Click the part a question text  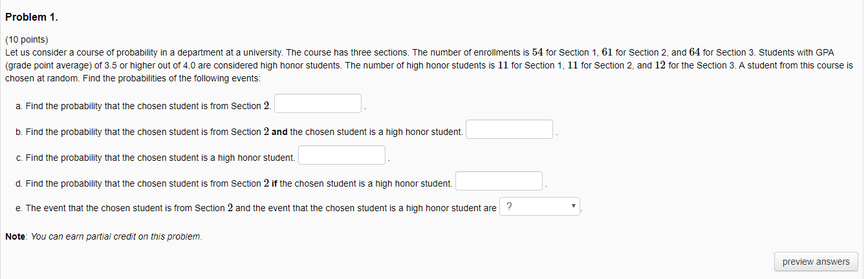144,106
